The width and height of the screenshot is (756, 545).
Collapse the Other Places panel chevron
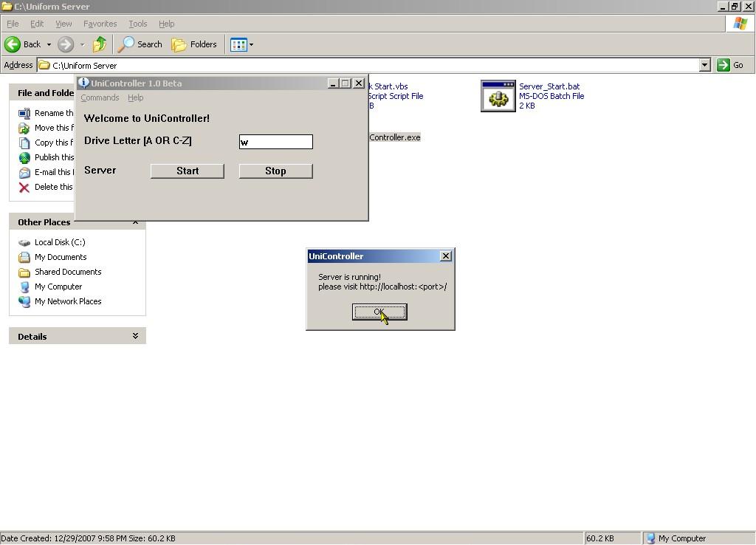coord(136,223)
